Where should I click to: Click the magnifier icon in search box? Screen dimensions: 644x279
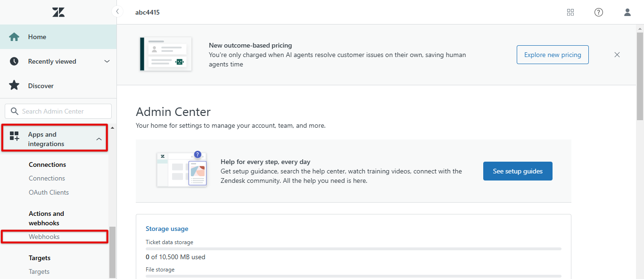[x=14, y=111]
